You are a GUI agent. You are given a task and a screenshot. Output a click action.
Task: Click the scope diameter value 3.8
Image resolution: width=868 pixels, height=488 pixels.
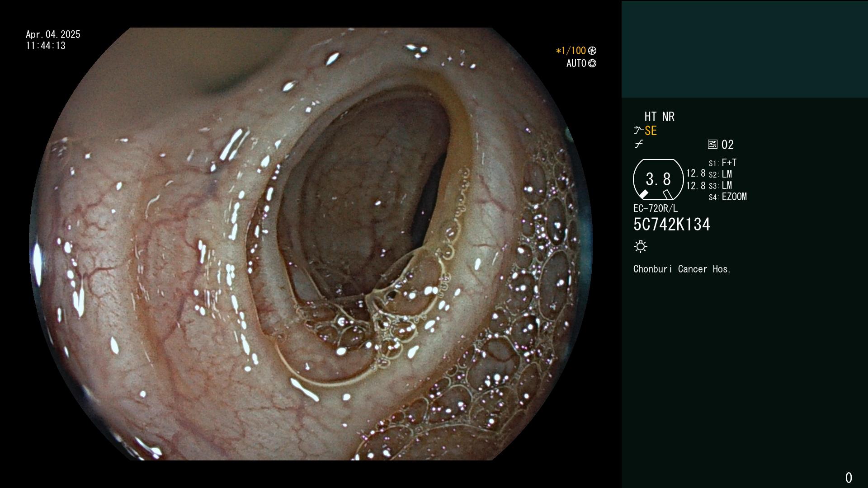658,179
